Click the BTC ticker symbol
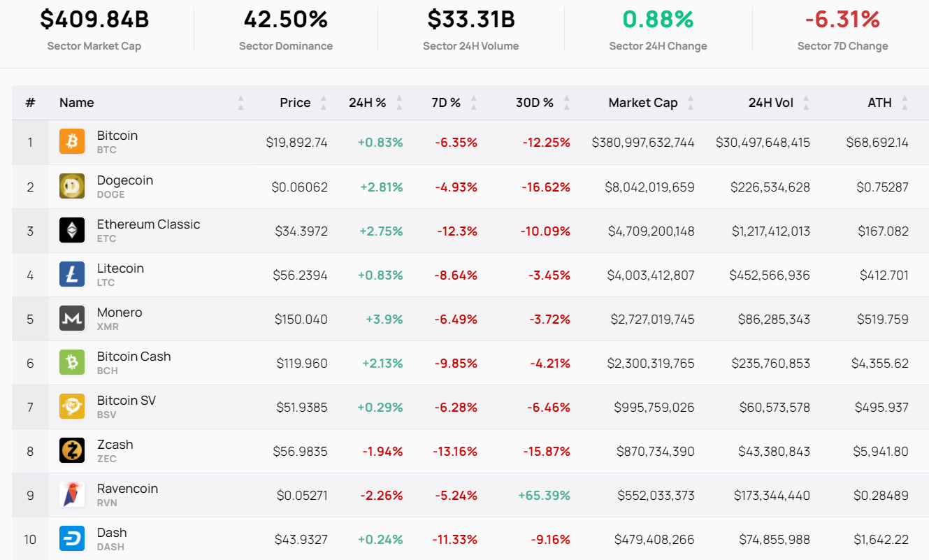The height and width of the screenshot is (560, 929). tap(107, 150)
